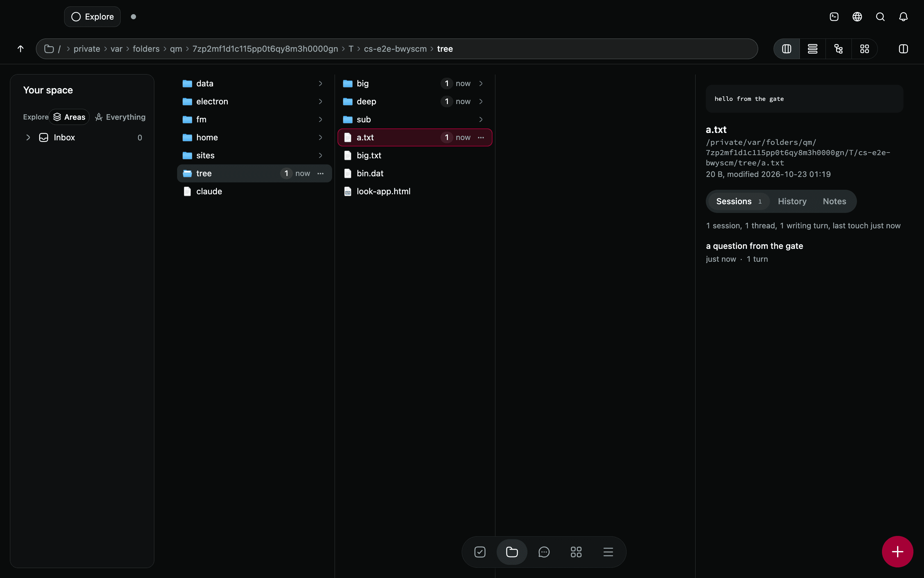Switch to column view layout
The width and height of the screenshot is (924, 578).
coord(787,49)
